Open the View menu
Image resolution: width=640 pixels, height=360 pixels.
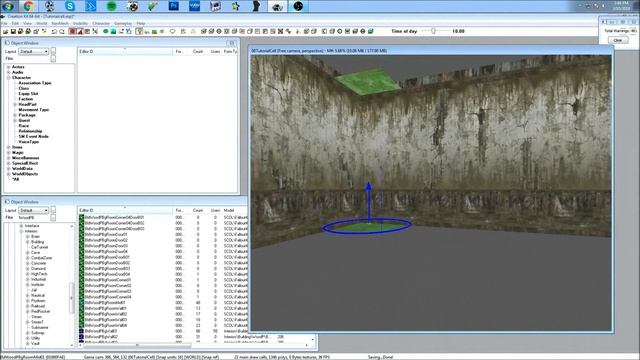point(27,24)
